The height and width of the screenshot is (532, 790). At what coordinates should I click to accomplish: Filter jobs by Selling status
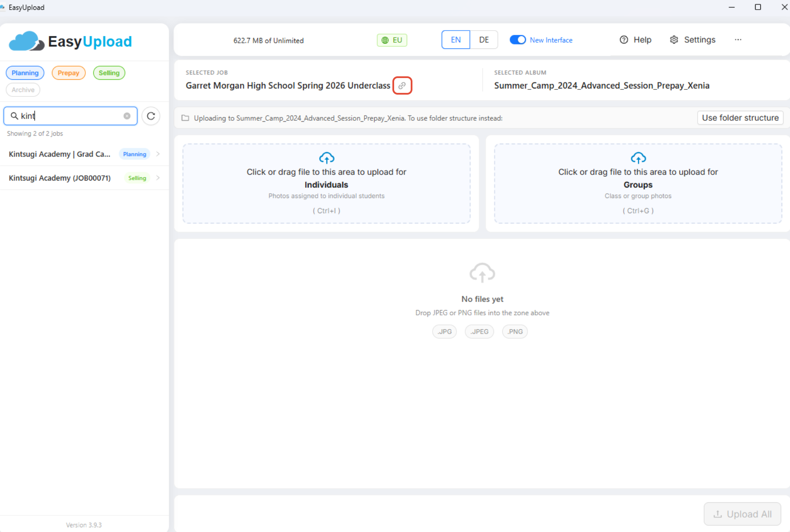click(x=109, y=73)
